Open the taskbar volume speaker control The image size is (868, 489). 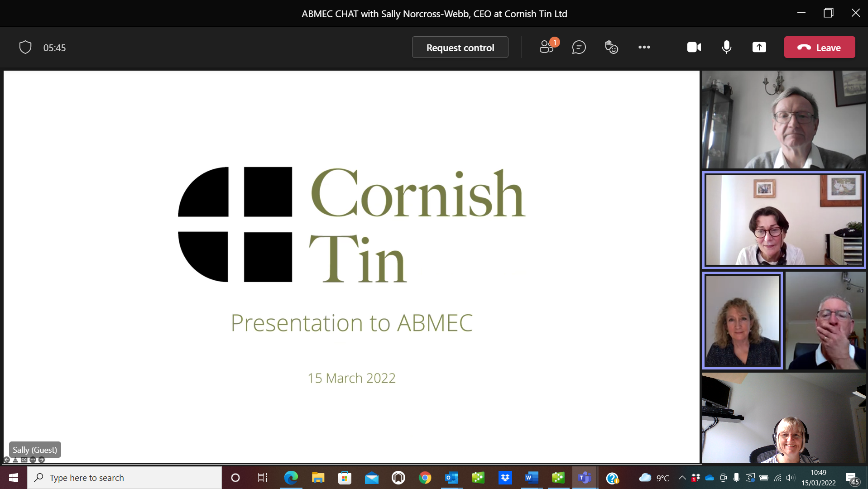(x=791, y=478)
